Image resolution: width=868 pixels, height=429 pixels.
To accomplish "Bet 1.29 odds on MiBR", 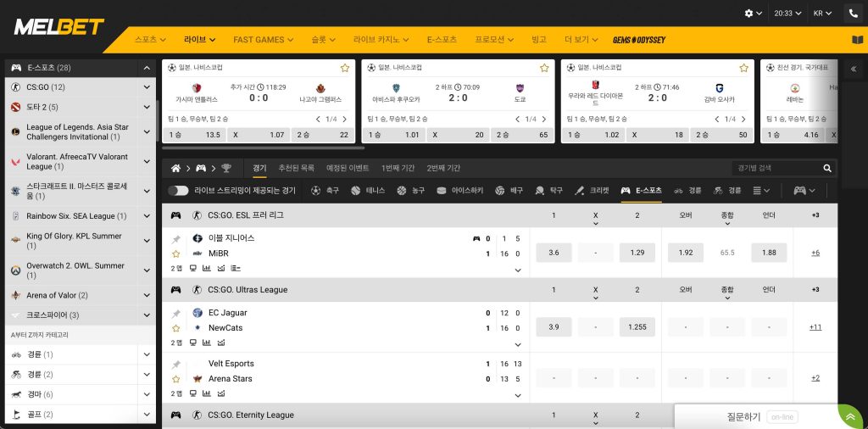I will click(x=637, y=253).
